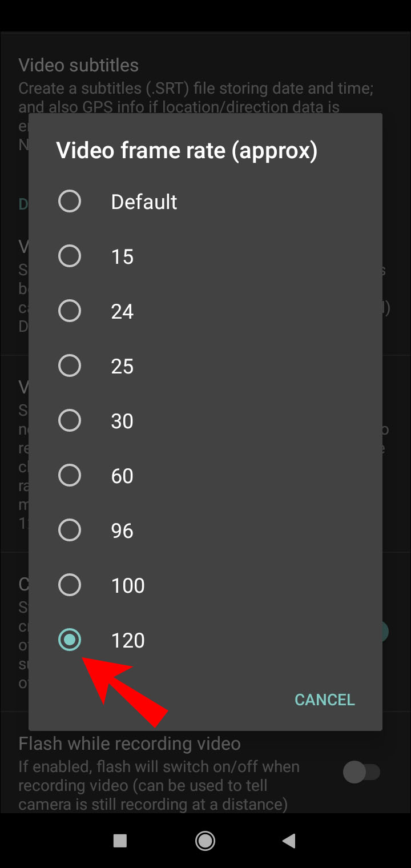Open recent apps with the square icon
411x868 pixels.
click(120, 840)
